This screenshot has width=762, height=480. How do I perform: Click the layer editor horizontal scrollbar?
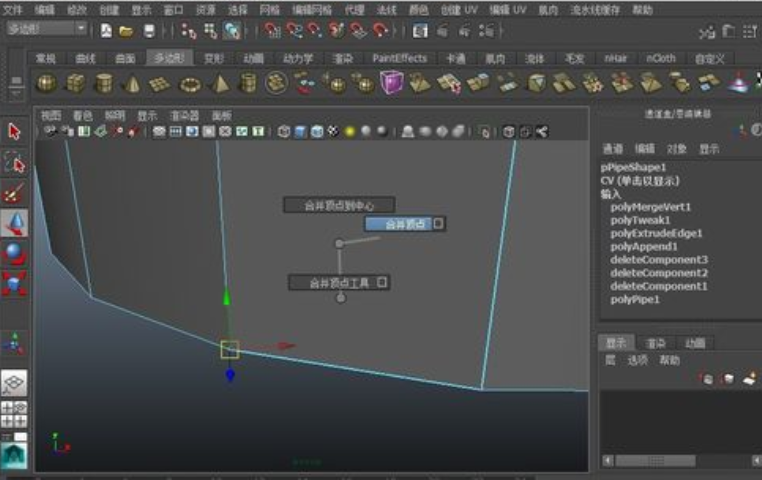click(680, 461)
